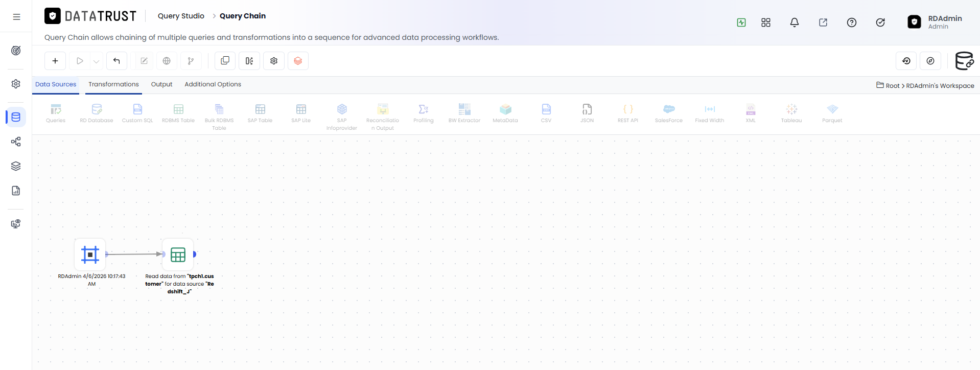Select the RDAdmin start node on canvas
Viewport: 980px width, 370px height.
coord(90,254)
